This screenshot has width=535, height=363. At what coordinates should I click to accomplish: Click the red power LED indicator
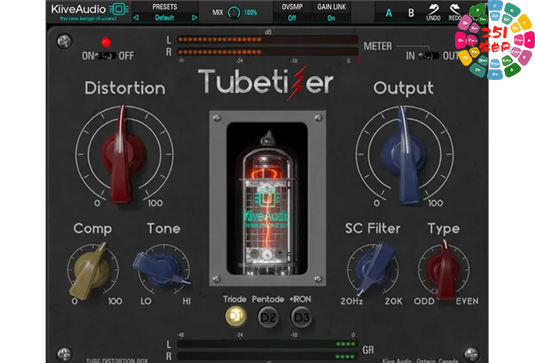point(106,42)
